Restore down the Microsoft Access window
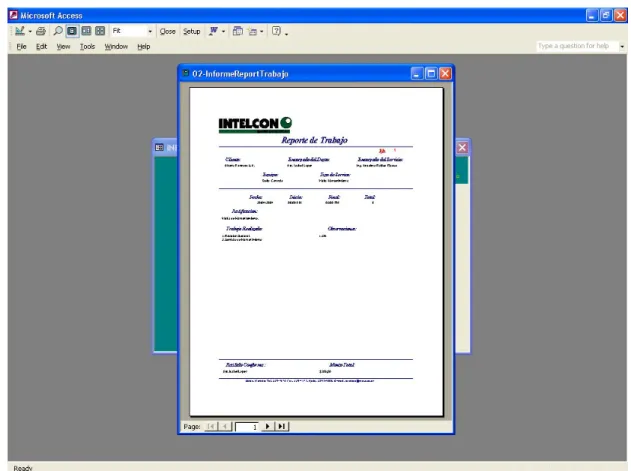Screen dimensions: 631x471 click(606, 16)
